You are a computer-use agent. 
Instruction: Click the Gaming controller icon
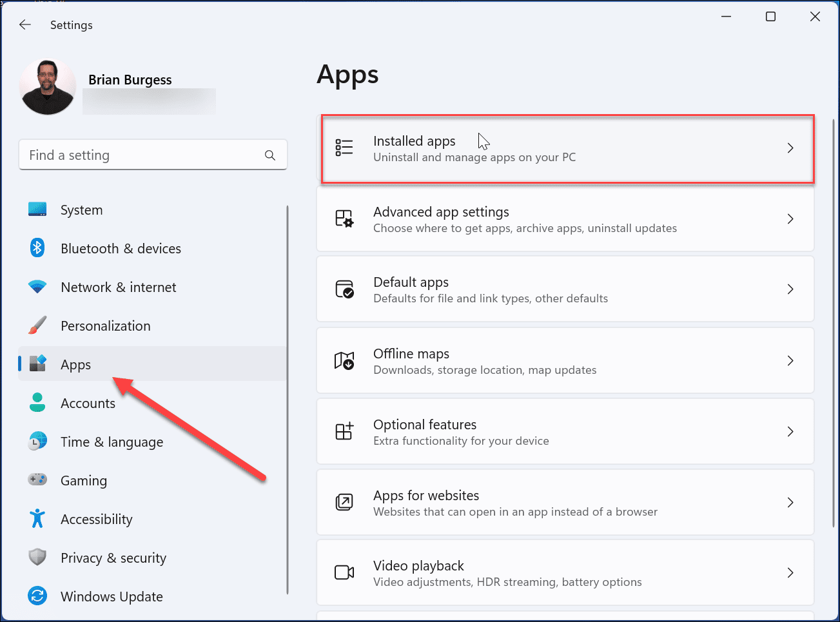tap(37, 480)
